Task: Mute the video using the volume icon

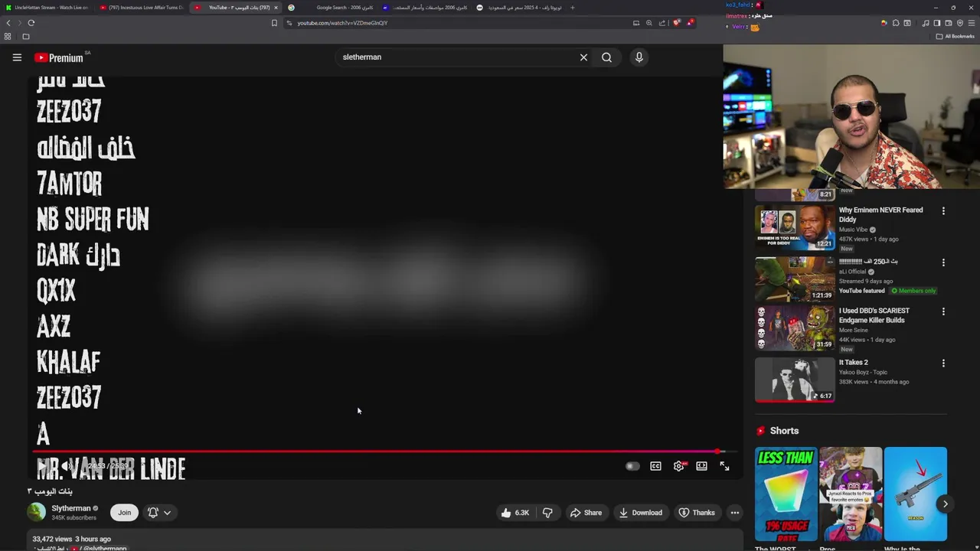Action: pos(67,466)
